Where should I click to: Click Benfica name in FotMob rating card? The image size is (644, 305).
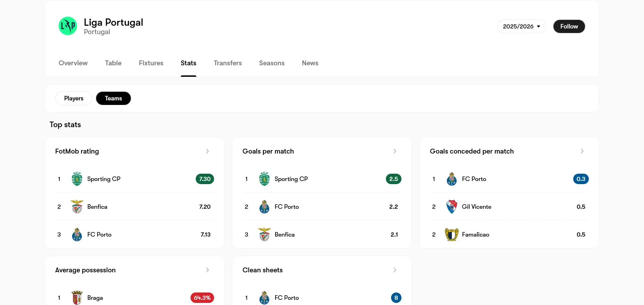97,207
